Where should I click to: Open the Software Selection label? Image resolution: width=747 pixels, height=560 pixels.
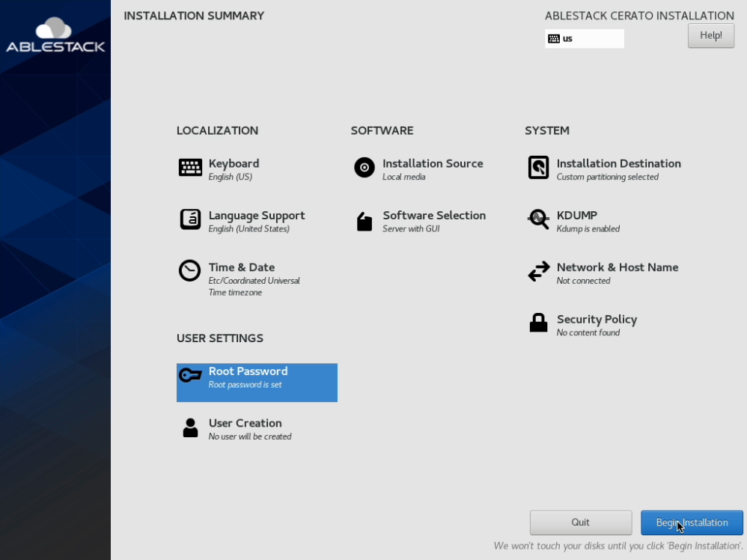[434, 216]
